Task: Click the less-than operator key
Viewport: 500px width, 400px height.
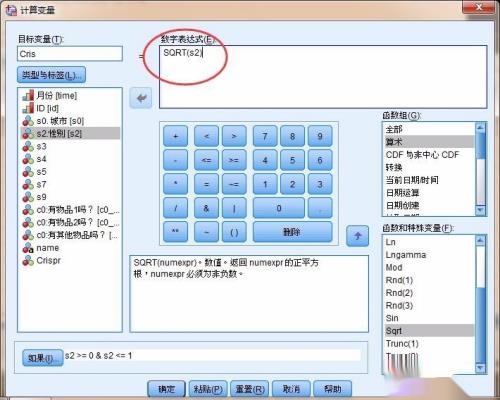Action: click(x=206, y=136)
